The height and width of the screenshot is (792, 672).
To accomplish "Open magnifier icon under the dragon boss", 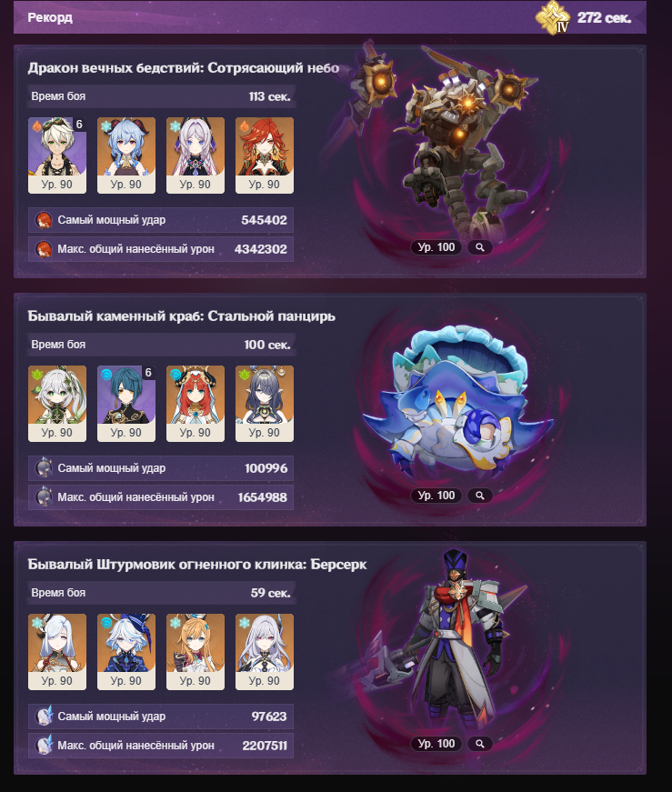I will pyautogui.click(x=480, y=247).
